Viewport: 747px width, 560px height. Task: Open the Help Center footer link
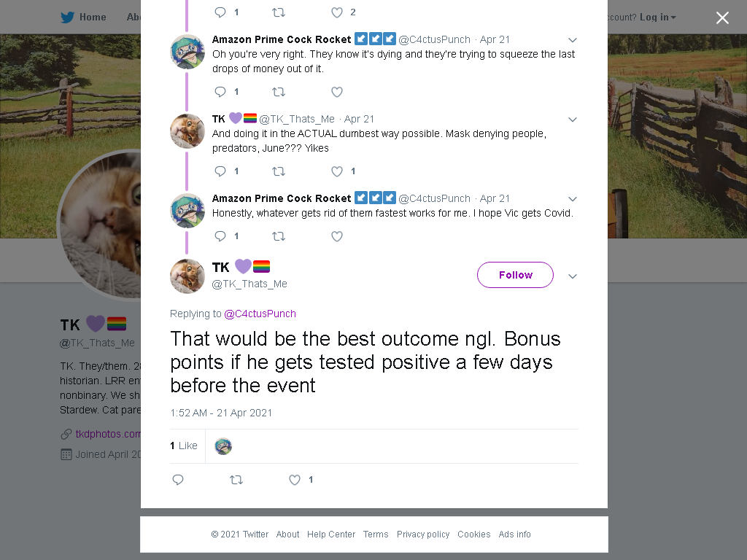tap(331, 534)
